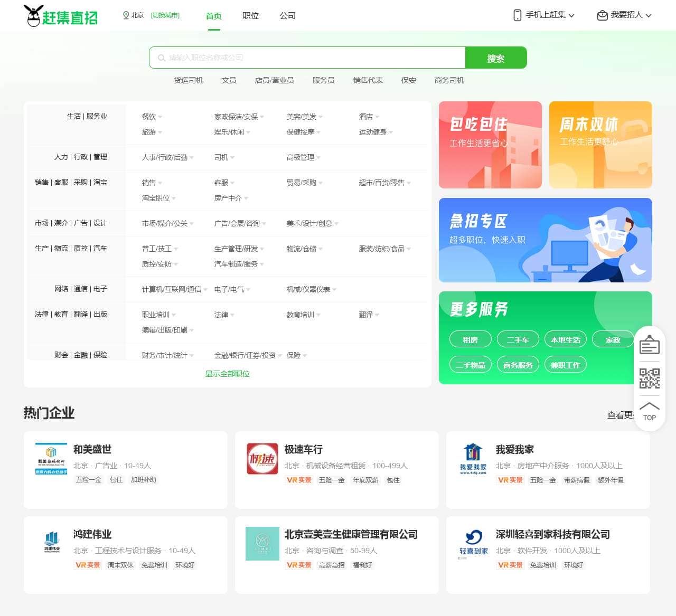Screen dimensions: 676x616
Task: Click the Beijing location pin icon
Action: coord(126,15)
